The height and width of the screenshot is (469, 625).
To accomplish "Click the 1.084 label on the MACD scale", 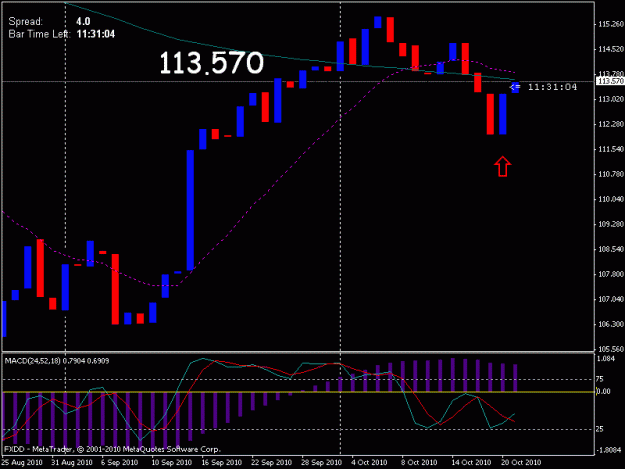I will click(607, 359).
